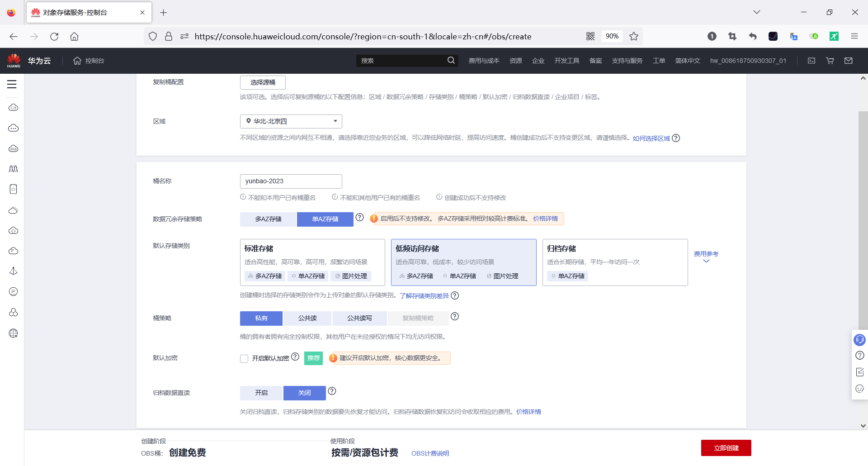The height and width of the screenshot is (466, 868).
Task: Open the messages mail icon
Action: coord(849,61)
